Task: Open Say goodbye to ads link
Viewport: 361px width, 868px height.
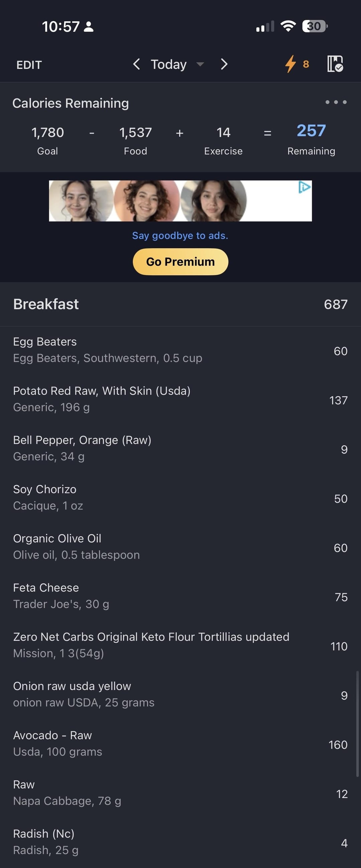Action: point(180,236)
